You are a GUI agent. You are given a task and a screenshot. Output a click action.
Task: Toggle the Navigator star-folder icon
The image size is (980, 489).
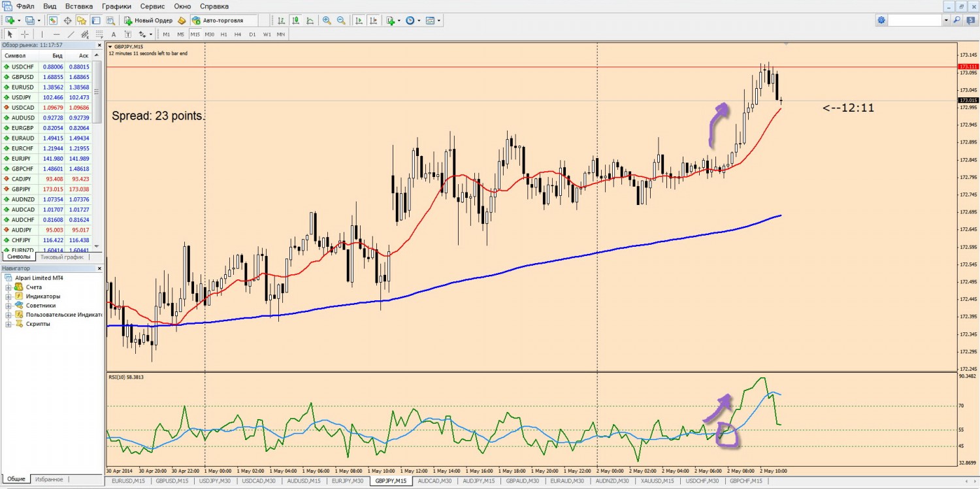[x=82, y=20]
